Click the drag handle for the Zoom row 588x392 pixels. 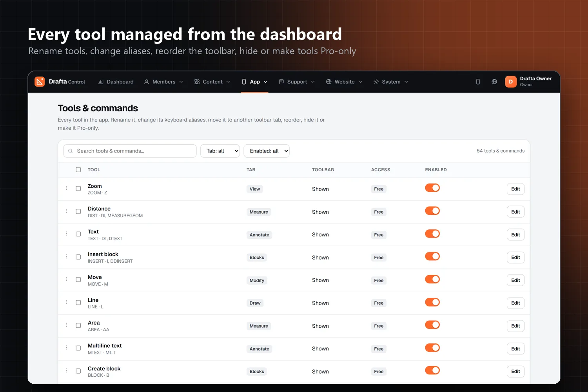click(x=66, y=188)
